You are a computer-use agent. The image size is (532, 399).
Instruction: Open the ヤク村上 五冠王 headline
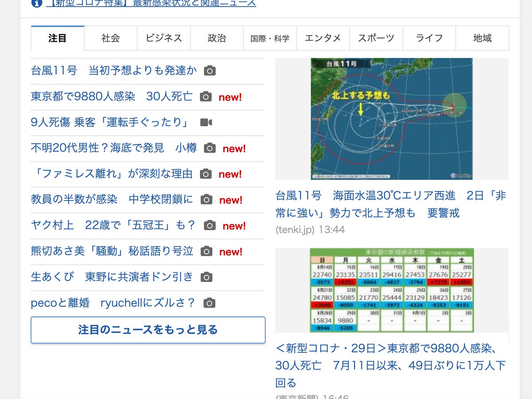[x=110, y=226]
